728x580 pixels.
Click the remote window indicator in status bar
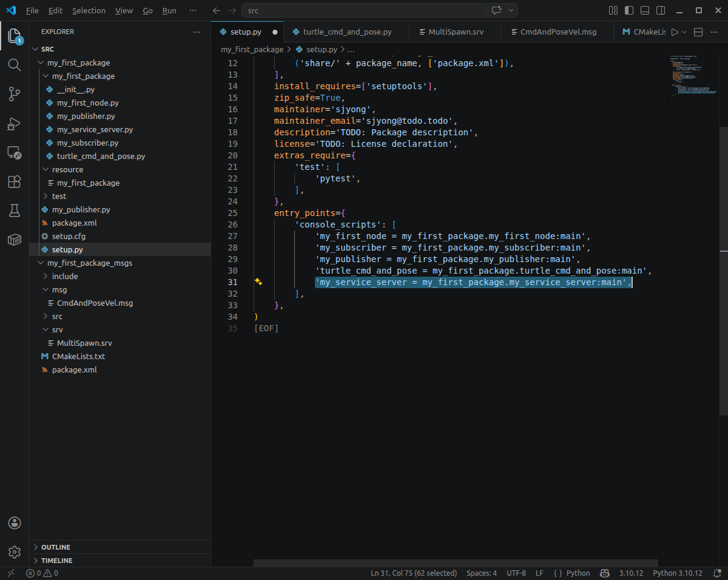point(10,573)
